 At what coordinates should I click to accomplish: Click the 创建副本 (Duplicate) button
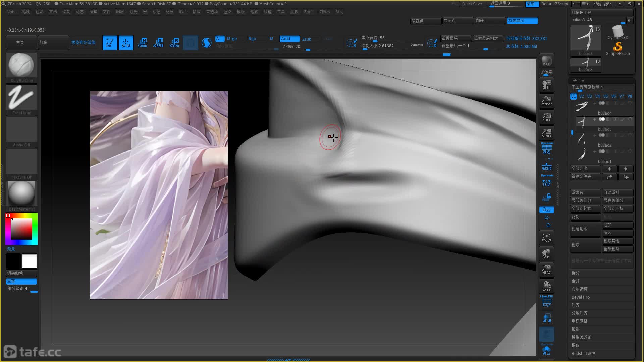pyautogui.click(x=585, y=229)
